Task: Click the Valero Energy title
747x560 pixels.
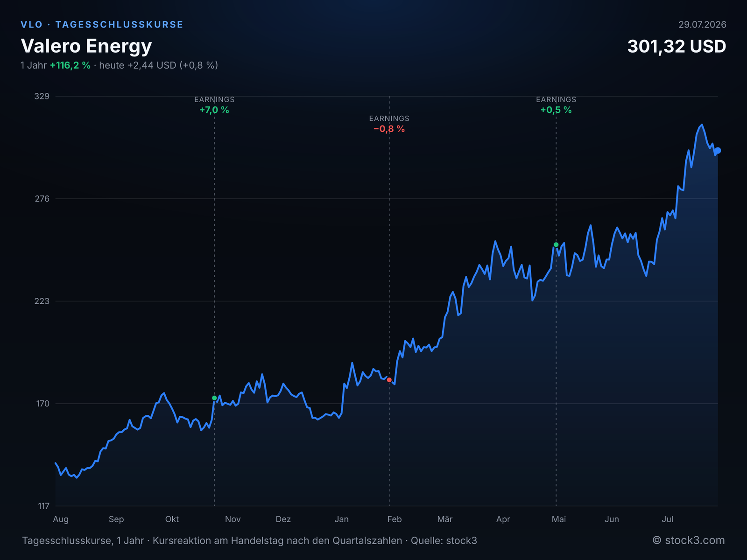Action: (86, 46)
